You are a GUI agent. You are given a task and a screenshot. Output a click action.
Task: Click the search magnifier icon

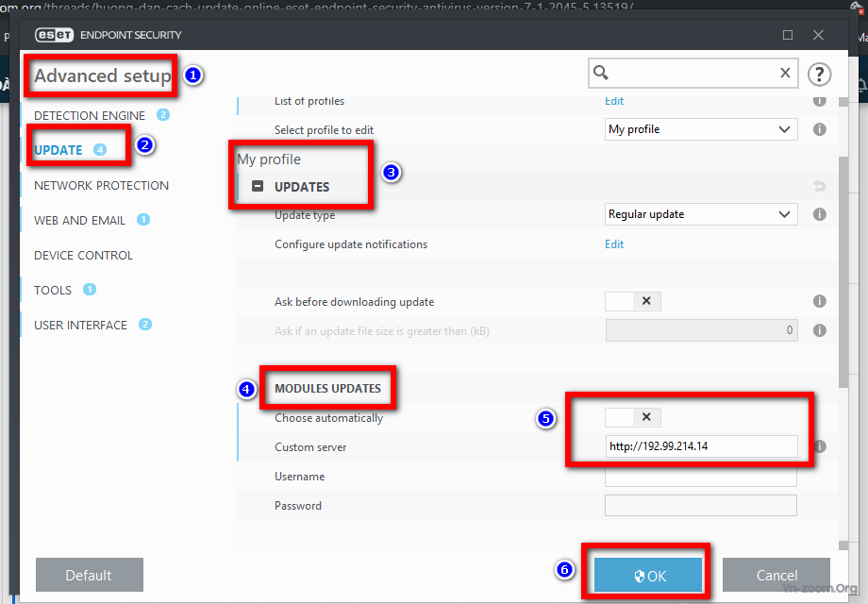[601, 74]
